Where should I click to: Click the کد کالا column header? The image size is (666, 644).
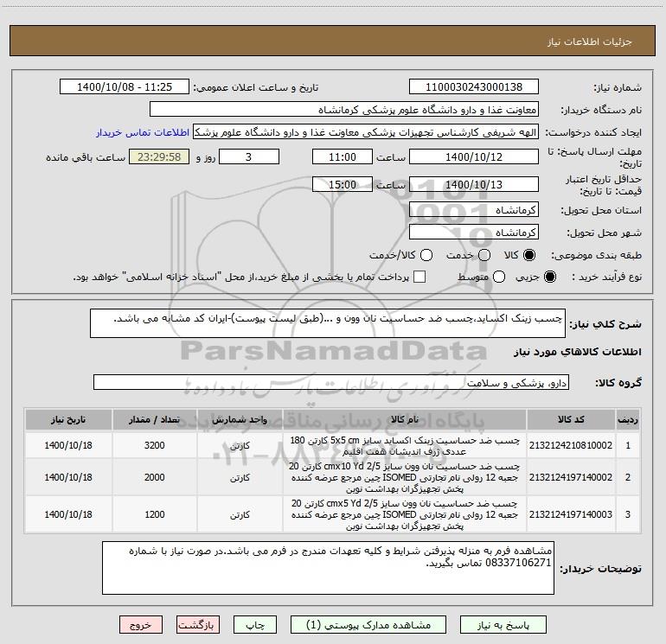coord(571,419)
